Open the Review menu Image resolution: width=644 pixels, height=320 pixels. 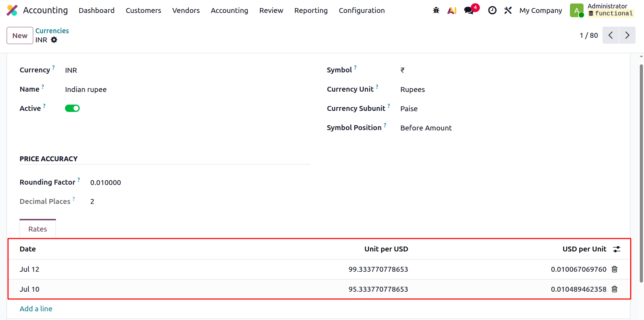pos(271,10)
